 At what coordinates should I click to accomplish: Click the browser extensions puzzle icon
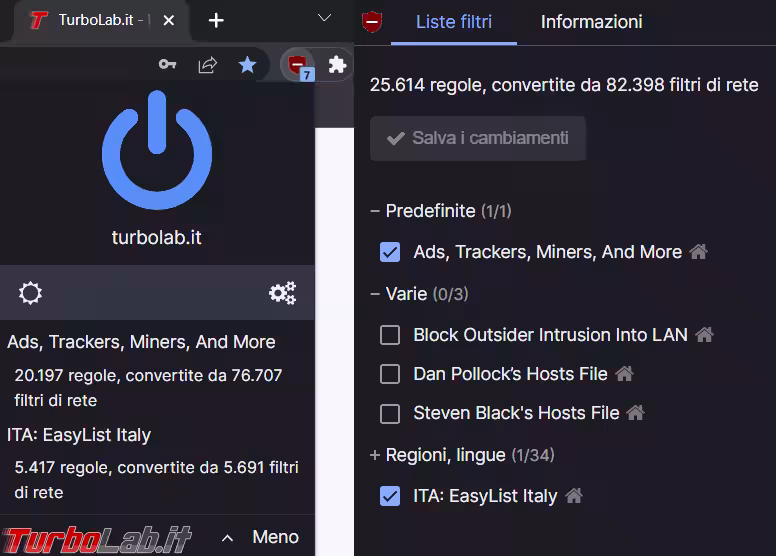coord(337,65)
